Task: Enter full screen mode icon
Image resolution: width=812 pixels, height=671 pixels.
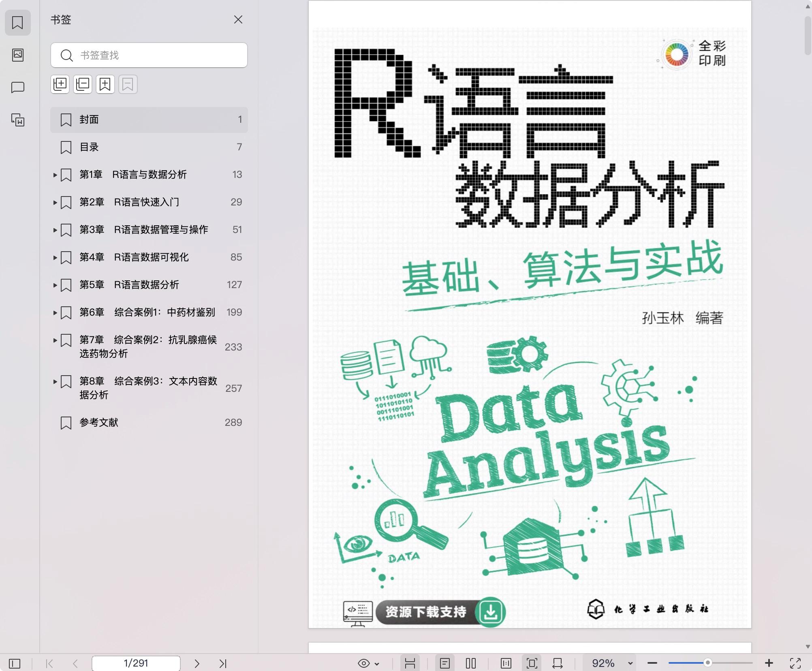Action: 795,663
